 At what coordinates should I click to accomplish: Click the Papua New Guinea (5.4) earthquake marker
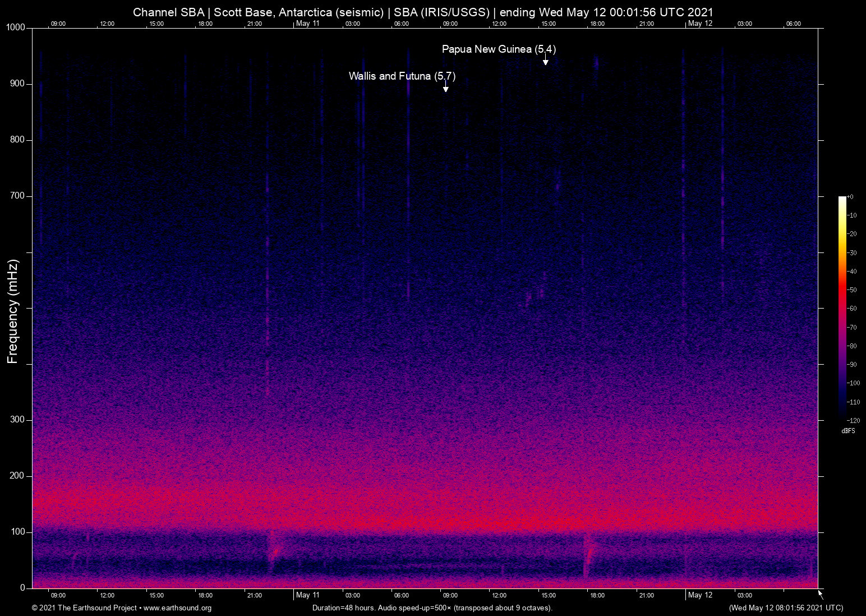(499, 49)
